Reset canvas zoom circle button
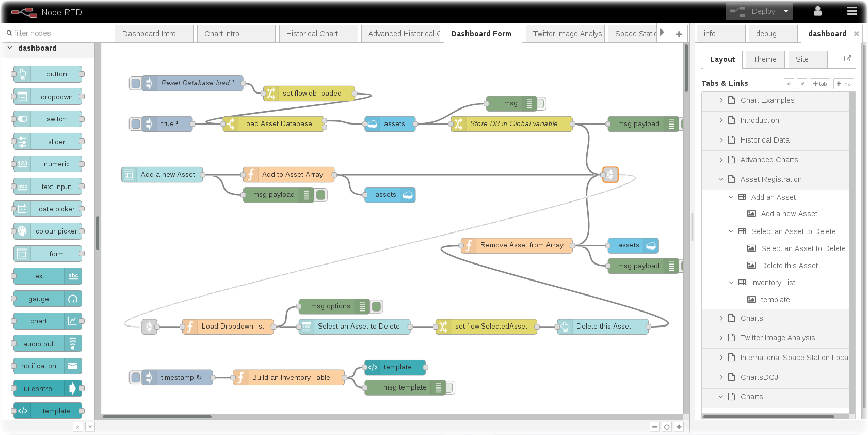 [667, 427]
